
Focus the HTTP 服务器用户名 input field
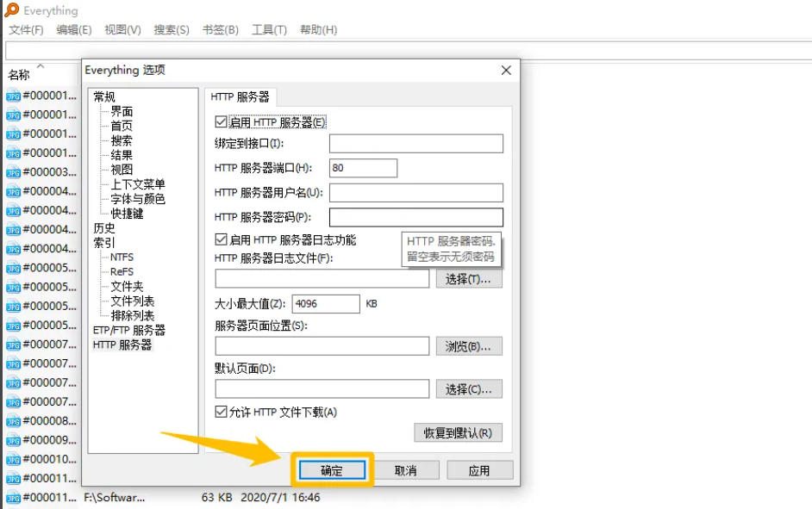(415, 192)
